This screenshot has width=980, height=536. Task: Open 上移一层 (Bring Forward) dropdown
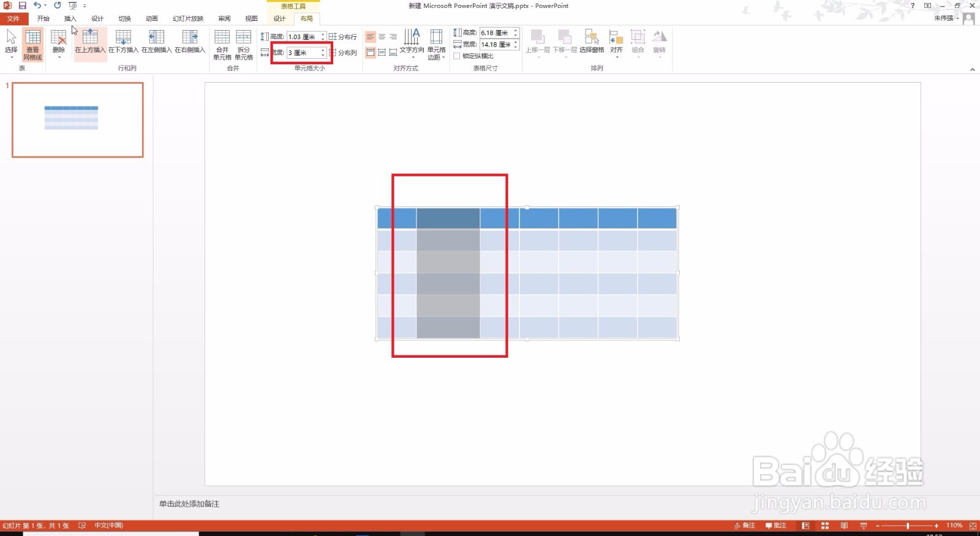(537, 44)
